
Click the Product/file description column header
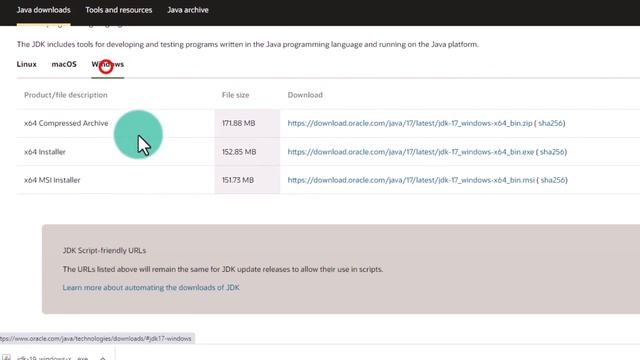tap(66, 95)
